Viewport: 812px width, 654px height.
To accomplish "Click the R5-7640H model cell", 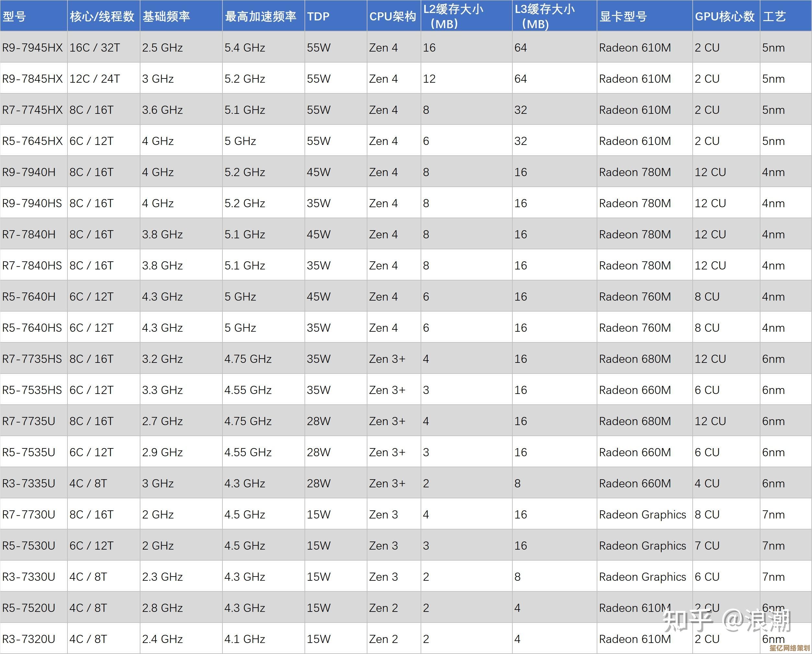I will [x=29, y=296].
